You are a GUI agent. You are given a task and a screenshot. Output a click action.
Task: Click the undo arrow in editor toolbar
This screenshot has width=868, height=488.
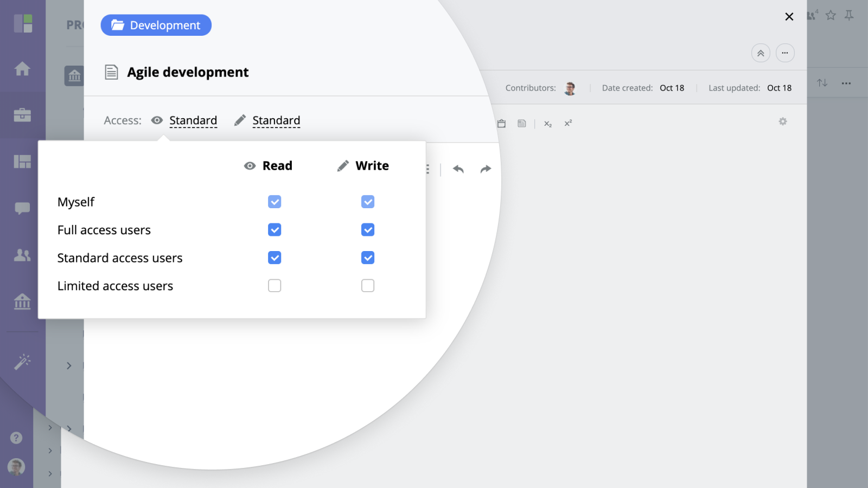(458, 169)
